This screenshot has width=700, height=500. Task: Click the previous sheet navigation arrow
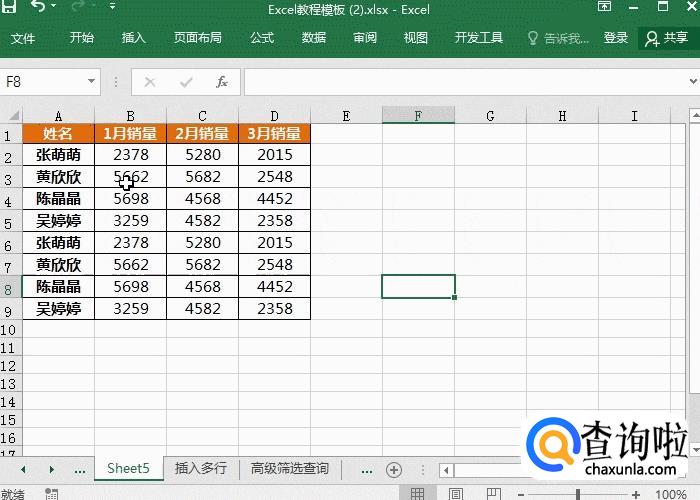[23, 469]
